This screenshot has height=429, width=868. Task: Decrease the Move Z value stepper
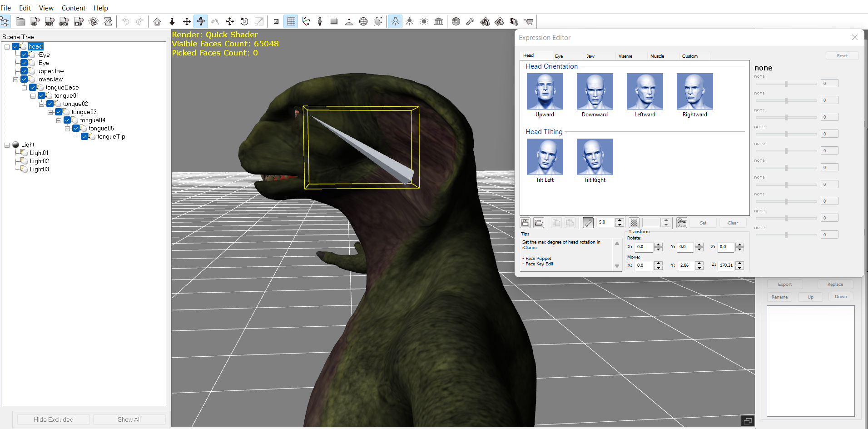coord(740,268)
